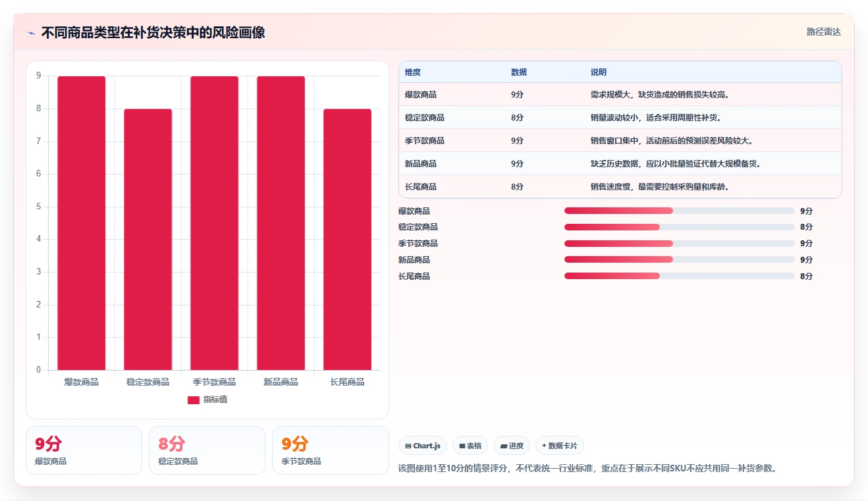Click the 新品商品 progress bar

[680, 260]
